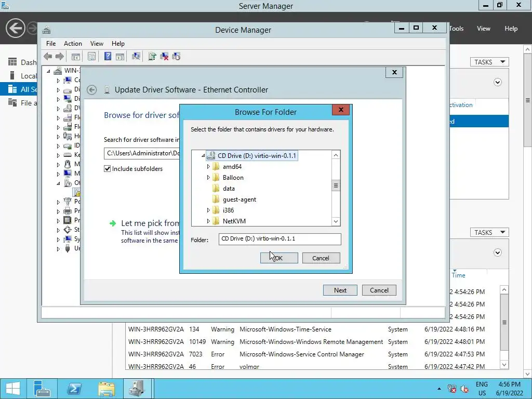Select the NetKVM folder
This screenshot has height=399, width=532.
click(234, 221)
